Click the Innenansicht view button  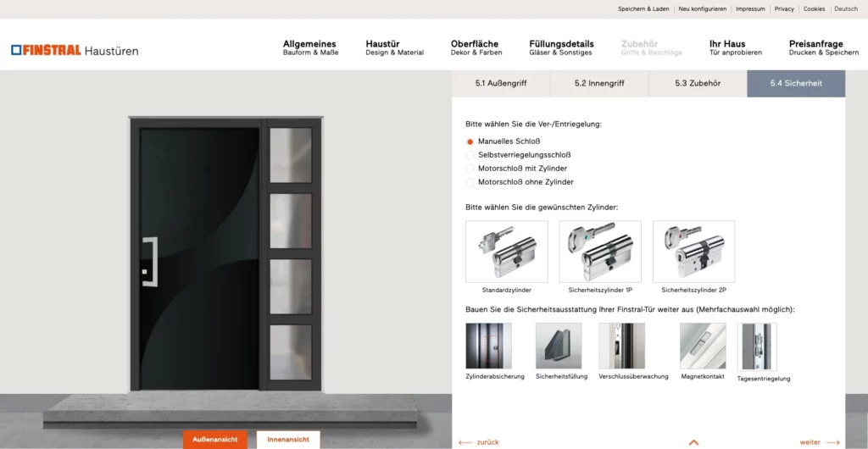coord(288,440)
